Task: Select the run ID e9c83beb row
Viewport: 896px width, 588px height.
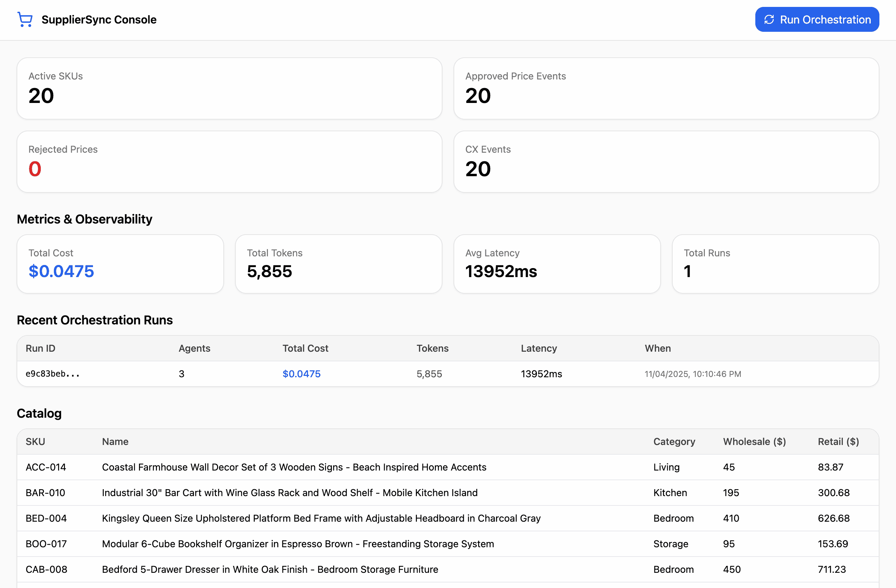Action: pos(53,373)
